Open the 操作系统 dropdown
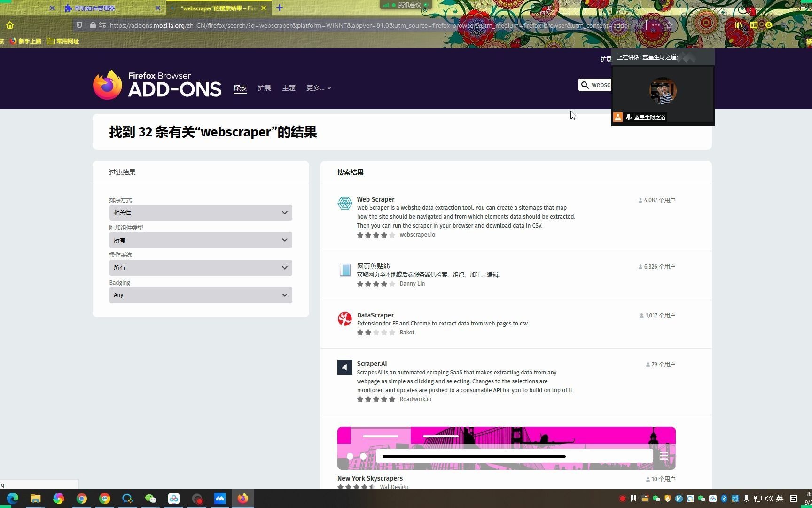The image size is (812, 508). click(201, 268)
